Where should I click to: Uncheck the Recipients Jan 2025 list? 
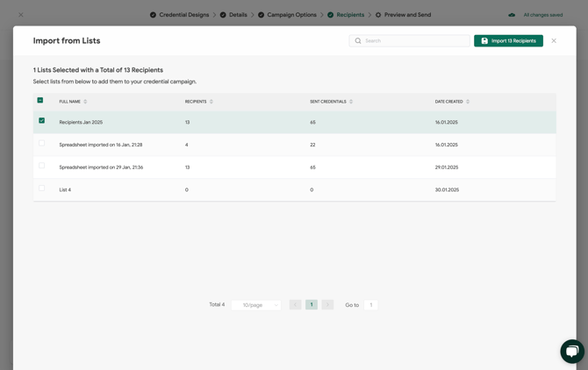click(x=41, y=121)
